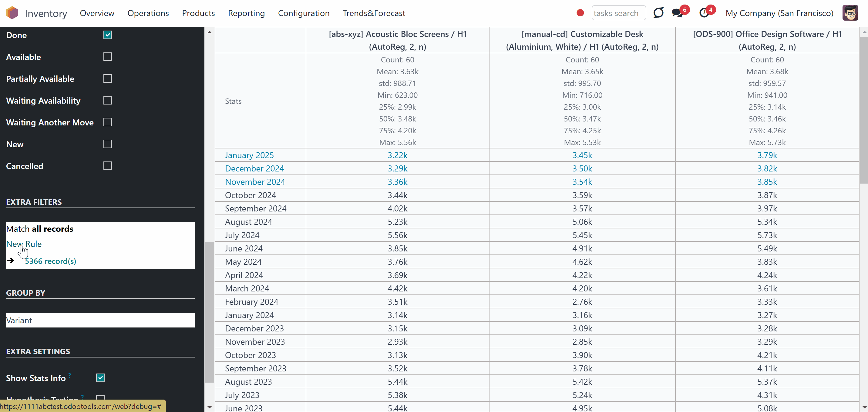
Task: Click the Show Stats Info help icon
Action: pos(70,375)
